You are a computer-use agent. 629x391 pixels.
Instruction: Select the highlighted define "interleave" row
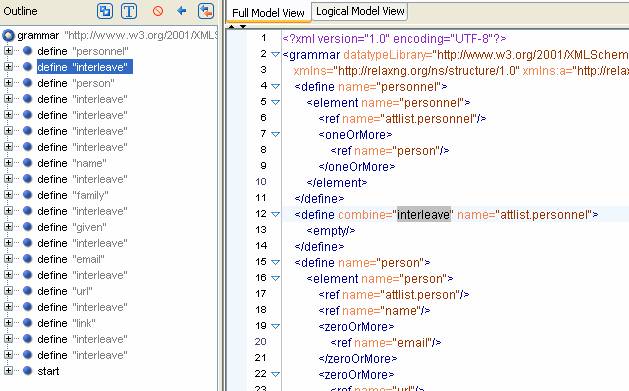(x=85, y=67)
